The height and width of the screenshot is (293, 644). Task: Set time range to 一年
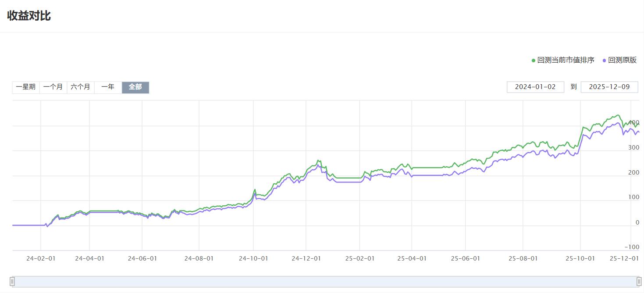(x=108, y=87)
